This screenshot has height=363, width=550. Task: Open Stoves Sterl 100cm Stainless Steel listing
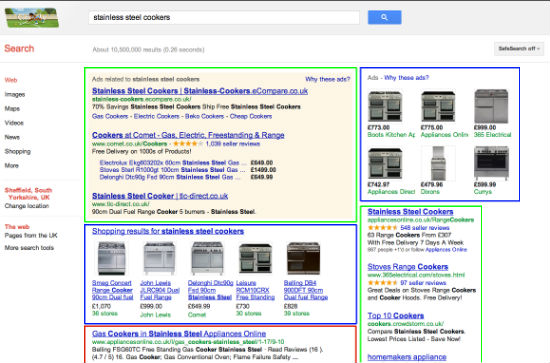pyautogui.click(x=172, y=170)
